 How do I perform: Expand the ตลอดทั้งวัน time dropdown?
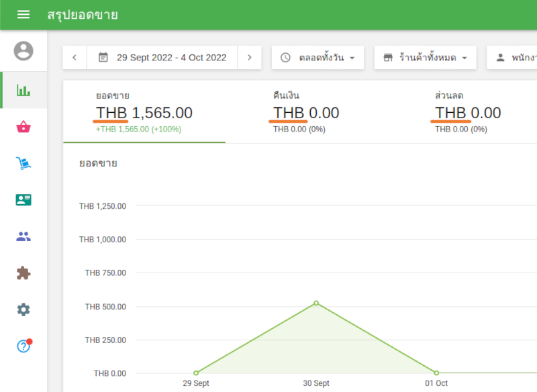(318, 58)
